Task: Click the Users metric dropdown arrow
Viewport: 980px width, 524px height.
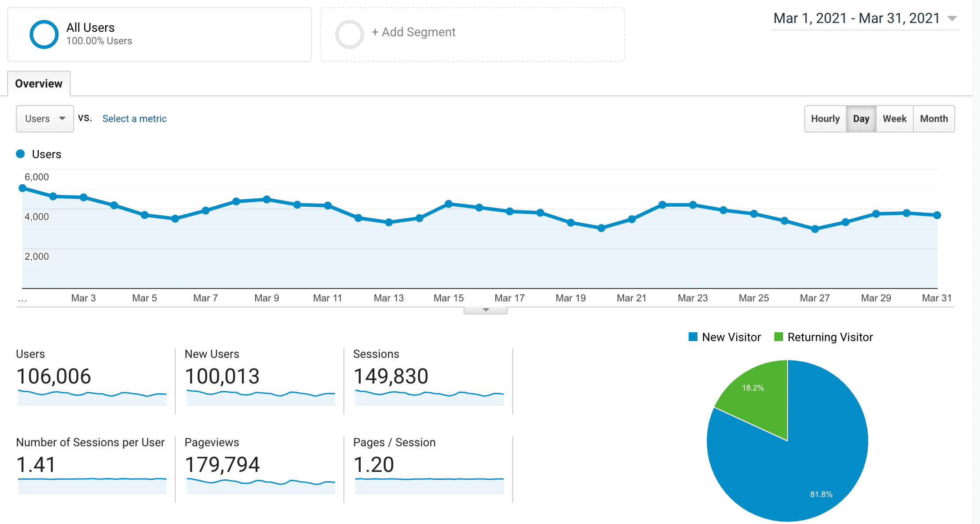Action: click(63, 119)
